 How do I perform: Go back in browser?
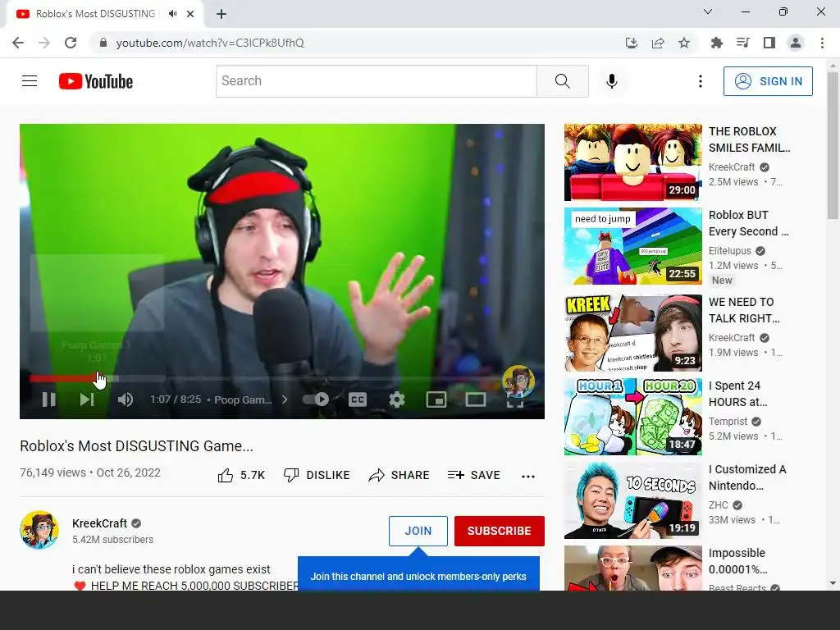tap(18, 43)
